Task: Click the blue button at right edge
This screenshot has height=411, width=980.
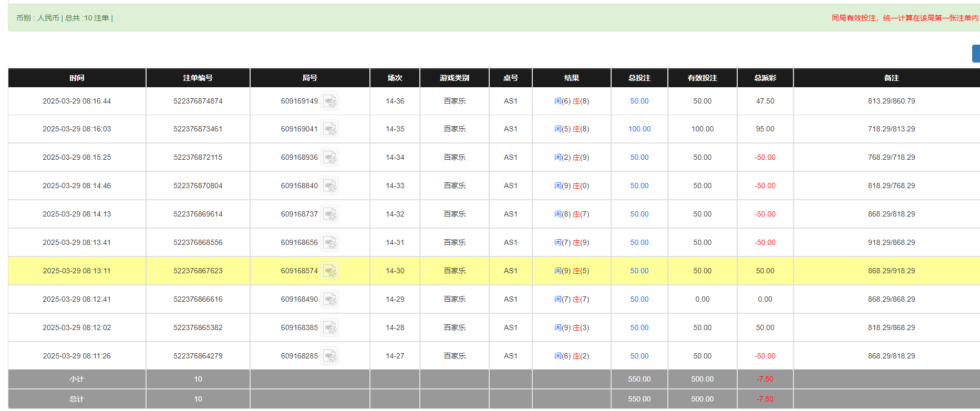Action: point(976,54)
